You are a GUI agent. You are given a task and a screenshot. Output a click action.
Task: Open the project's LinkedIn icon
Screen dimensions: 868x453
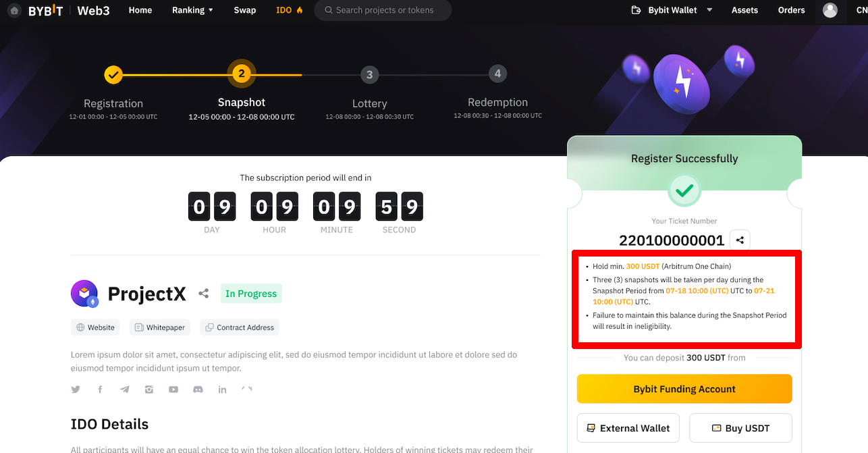[222, 390]
